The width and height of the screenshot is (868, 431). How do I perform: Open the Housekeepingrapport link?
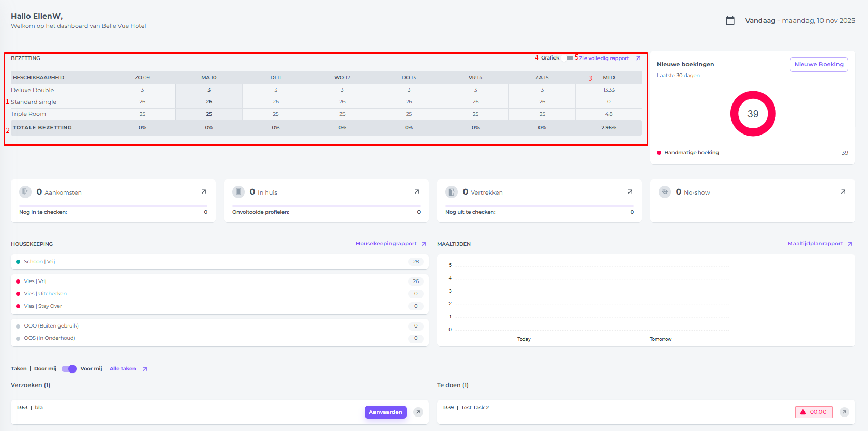386,244
